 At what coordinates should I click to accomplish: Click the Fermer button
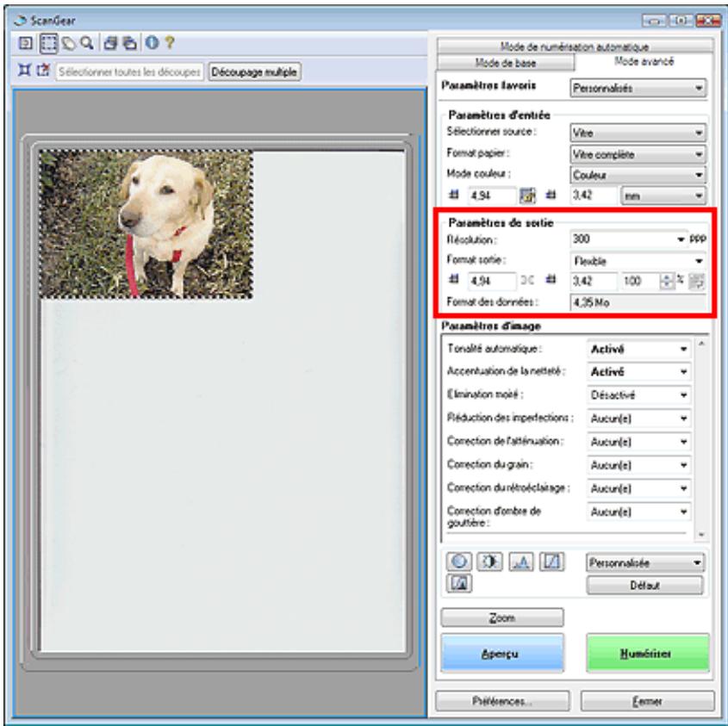point(648,701)
